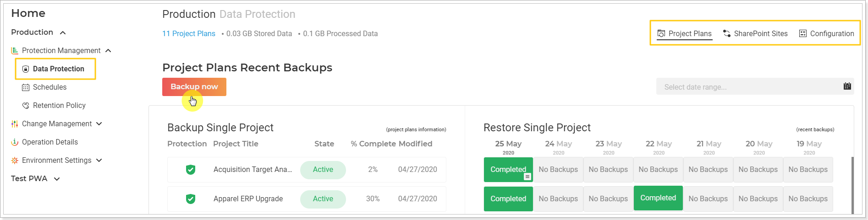Toggle protection shield for Acquisition Target Analysis
The height and width of the screenshot is (220, 868).
pyautogui.click(x=191, y=170)
